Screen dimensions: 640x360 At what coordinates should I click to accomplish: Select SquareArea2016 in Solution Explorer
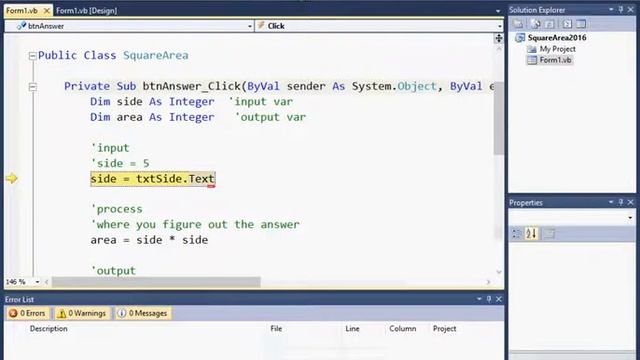(557, 38)
